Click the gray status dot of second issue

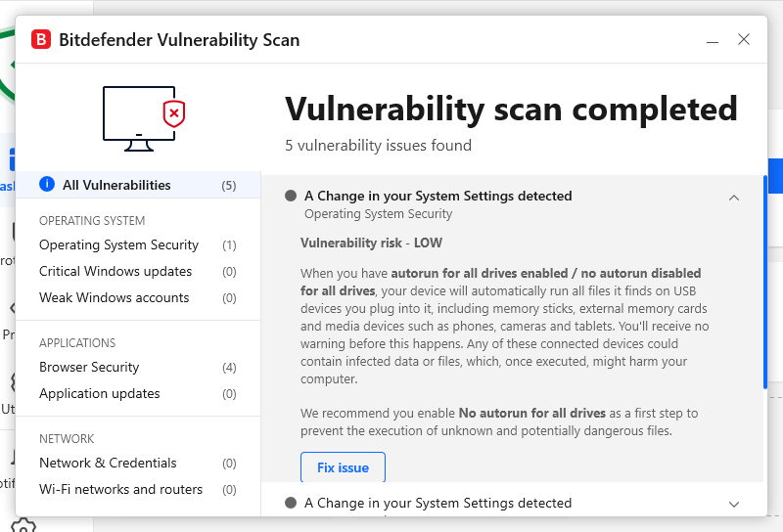(291, 503)
